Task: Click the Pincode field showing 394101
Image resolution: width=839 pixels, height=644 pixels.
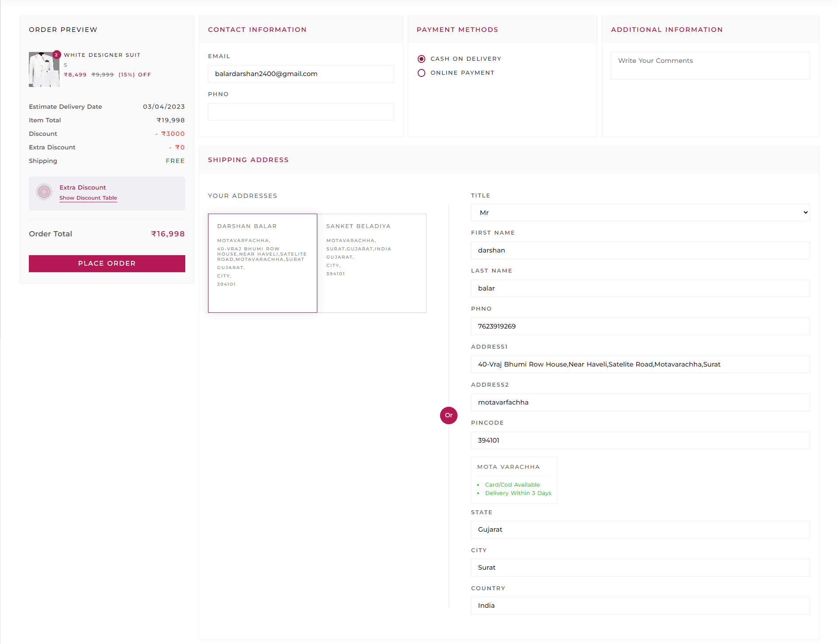Action: [x=641, y=440]
